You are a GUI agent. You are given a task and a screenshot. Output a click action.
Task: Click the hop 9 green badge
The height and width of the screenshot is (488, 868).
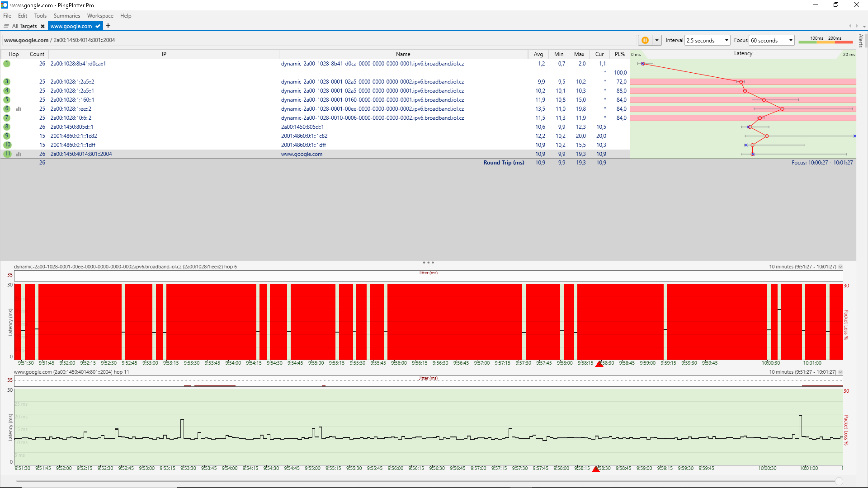[7, 136]
